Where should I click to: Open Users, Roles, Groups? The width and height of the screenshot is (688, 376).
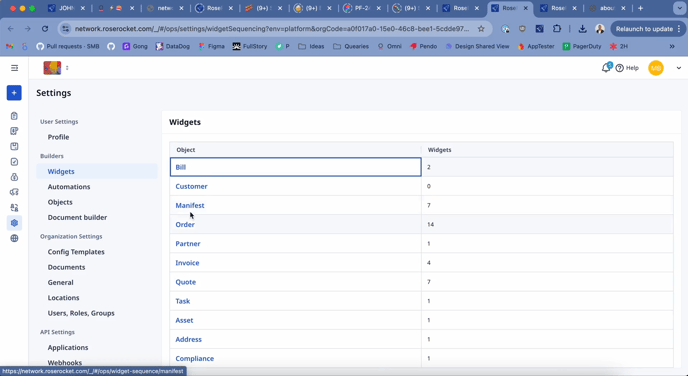(x=81, y=313)
